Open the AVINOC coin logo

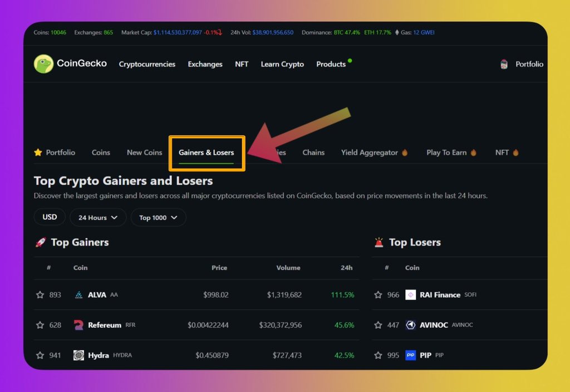coord(410,325)
